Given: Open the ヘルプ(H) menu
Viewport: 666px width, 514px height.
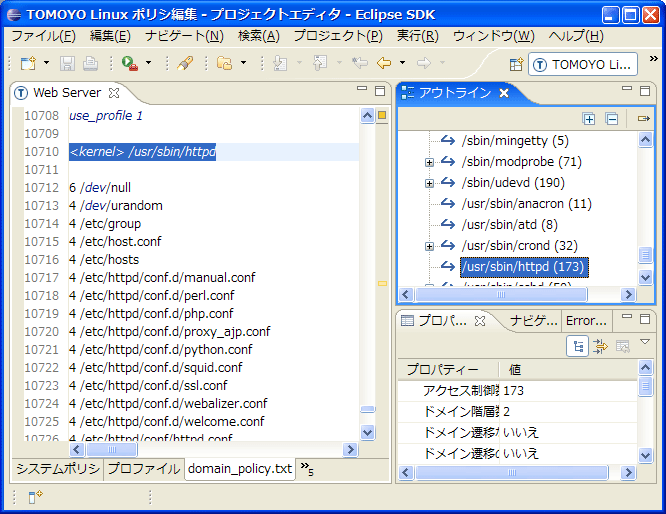Looking at the screenshot, I should click(576, 36).
